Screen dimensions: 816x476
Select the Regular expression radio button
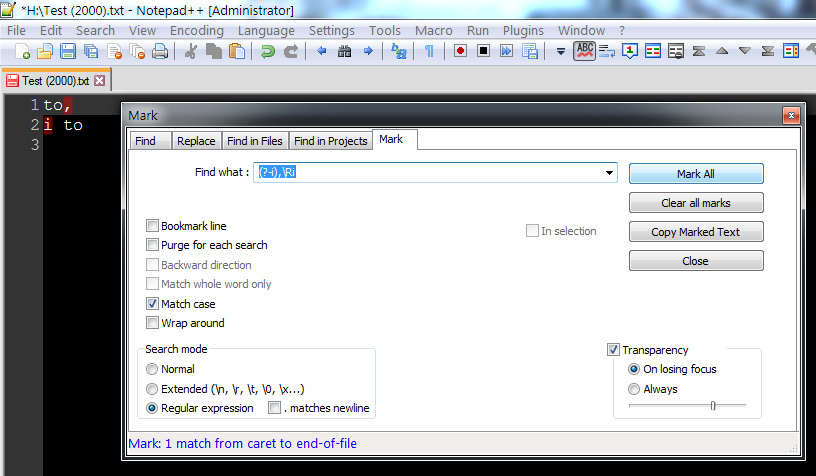pos(151,408)
